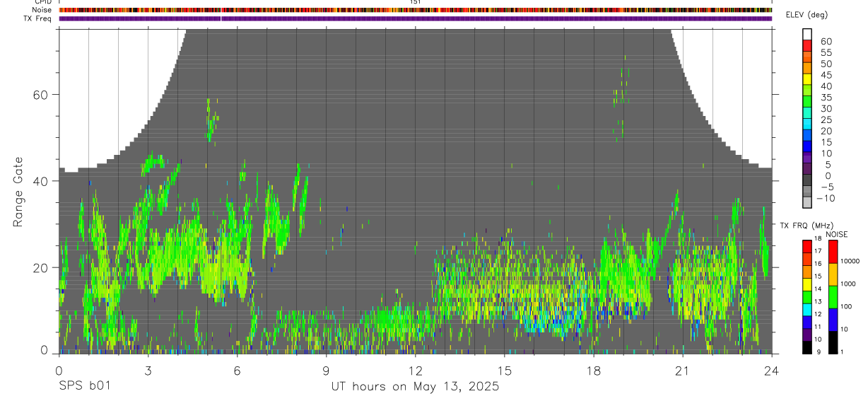
Task: Click the "TX Freq" row label at top
Action: (x=38, y=18)
